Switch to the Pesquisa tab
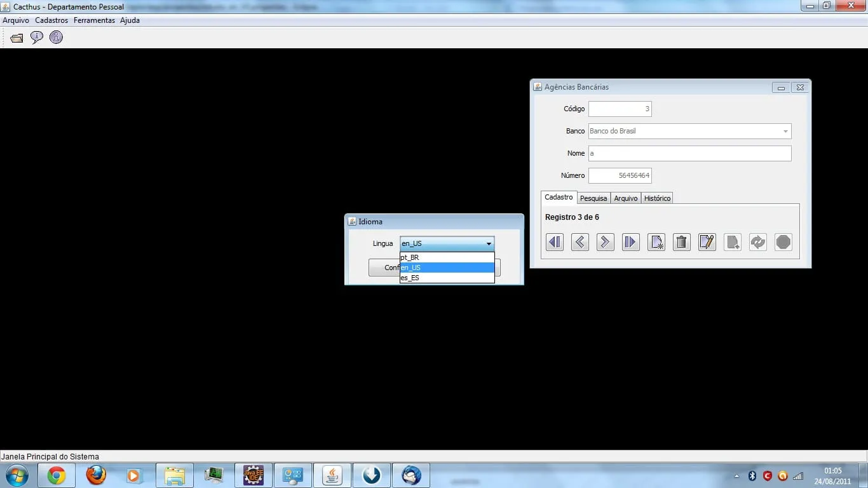The height and width of the screenshot is (488, 868). [x=593, y=198]
